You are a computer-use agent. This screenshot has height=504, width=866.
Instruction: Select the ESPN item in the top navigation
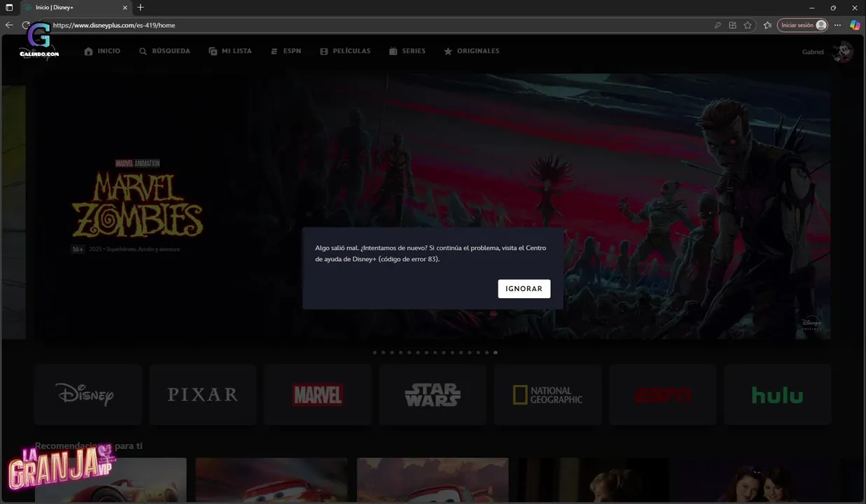click(286, 51)
